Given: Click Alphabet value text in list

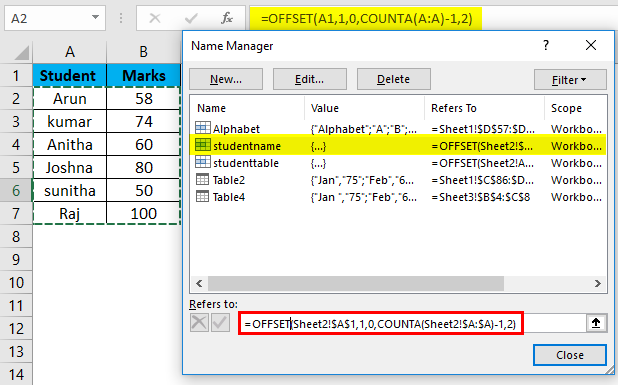Looking at the screenshot, I should pyautogui.click(x=363, y=129).
